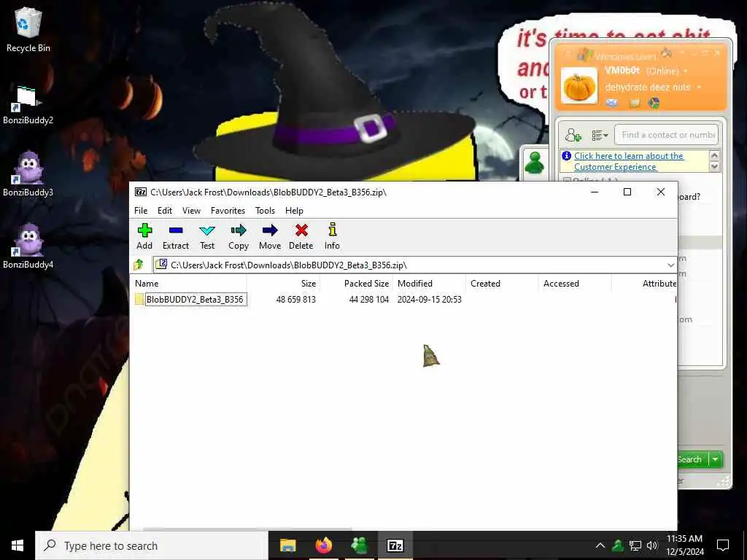Sort by the Modified column header

[x=429, y=284]
